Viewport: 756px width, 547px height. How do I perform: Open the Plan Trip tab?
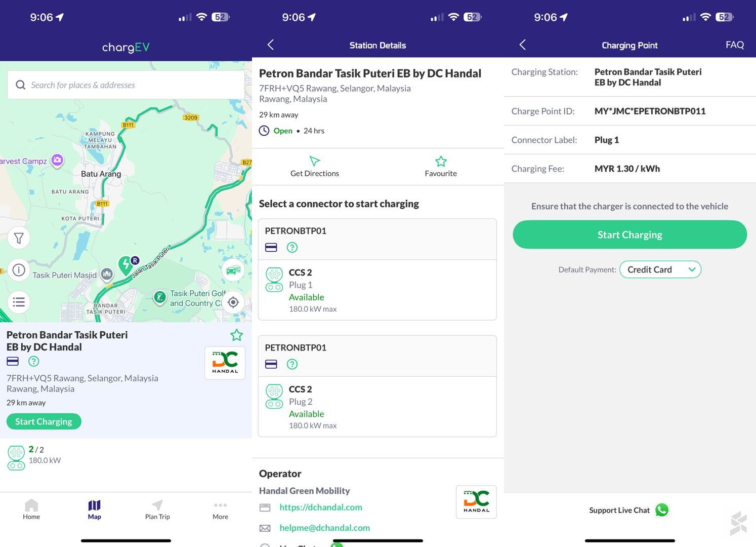tap(157, 509)
